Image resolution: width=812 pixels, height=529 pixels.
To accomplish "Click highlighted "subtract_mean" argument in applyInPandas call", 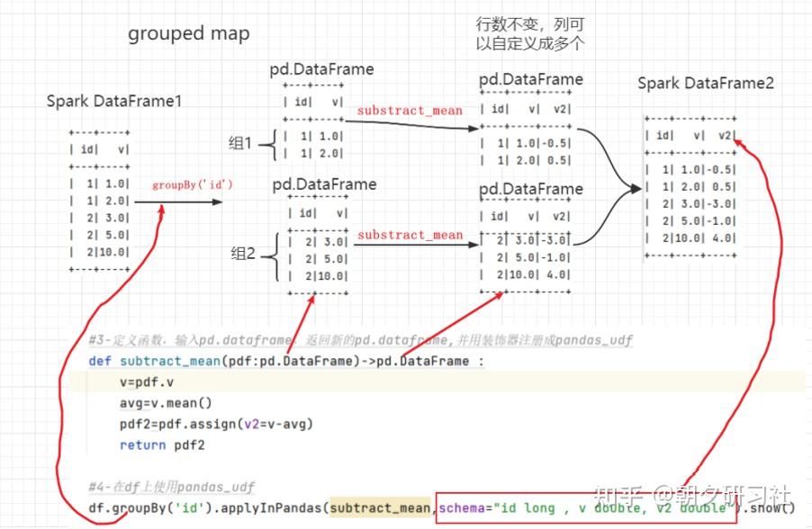I will [380, 507].
